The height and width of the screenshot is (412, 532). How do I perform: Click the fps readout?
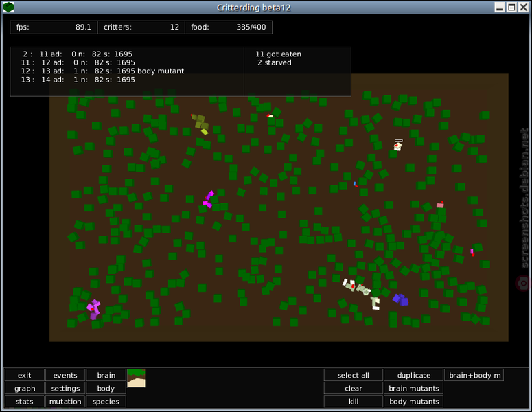(54, 27)
